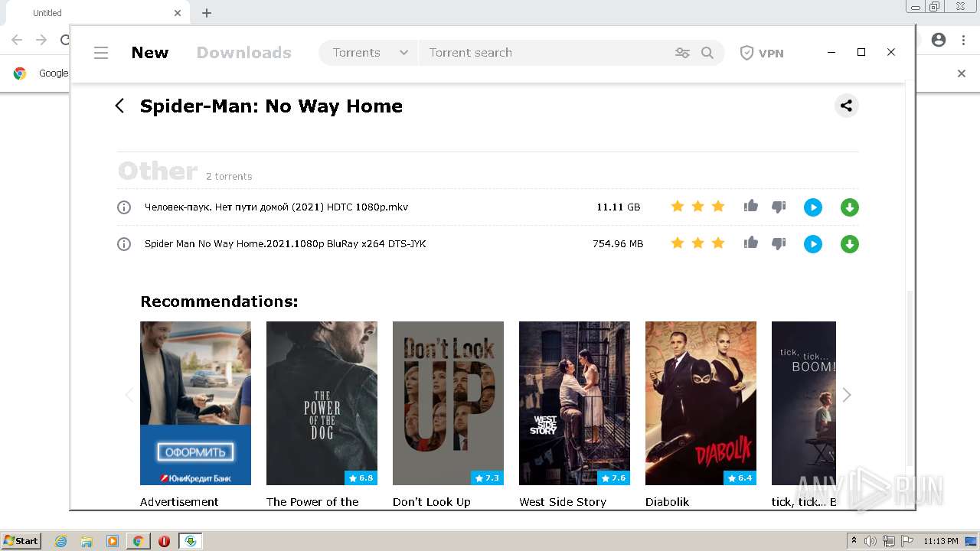Open tick, tick... BOOM! poster
The height and width of the screenshot is (551, 980).
804,403
